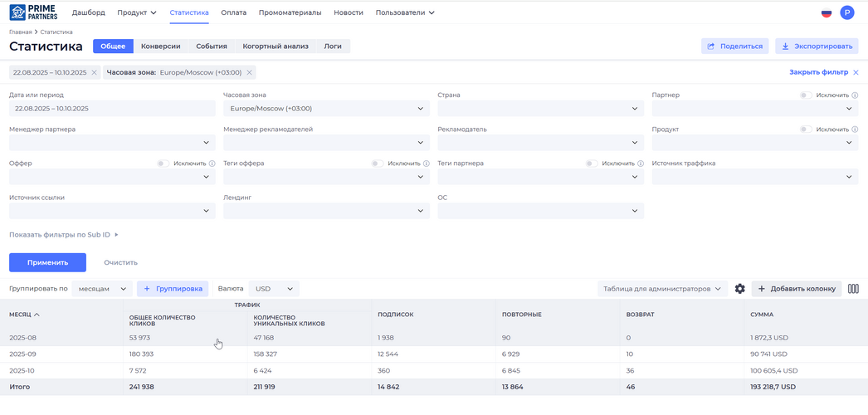The image size is (868, 415).
Task: Click the column layout icon
Action: coord(853,289)
